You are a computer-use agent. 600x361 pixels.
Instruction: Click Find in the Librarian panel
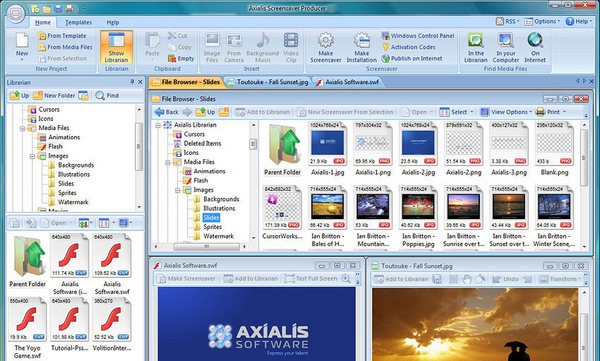coord(107,95)
